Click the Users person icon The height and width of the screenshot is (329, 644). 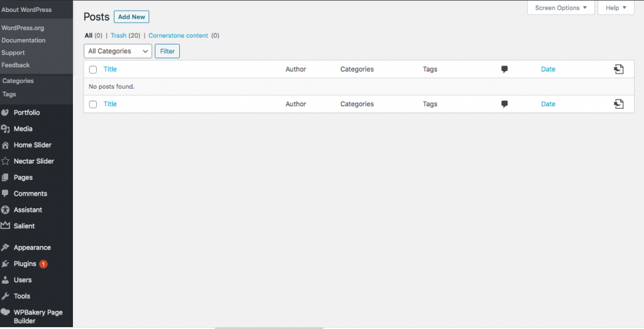click(x=5, y=280)
